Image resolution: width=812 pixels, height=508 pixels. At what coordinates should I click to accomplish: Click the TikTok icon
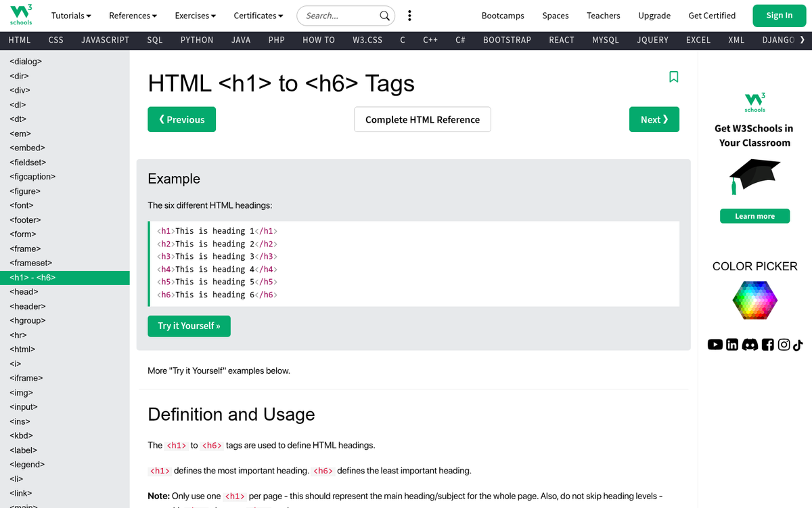(798, 345)
